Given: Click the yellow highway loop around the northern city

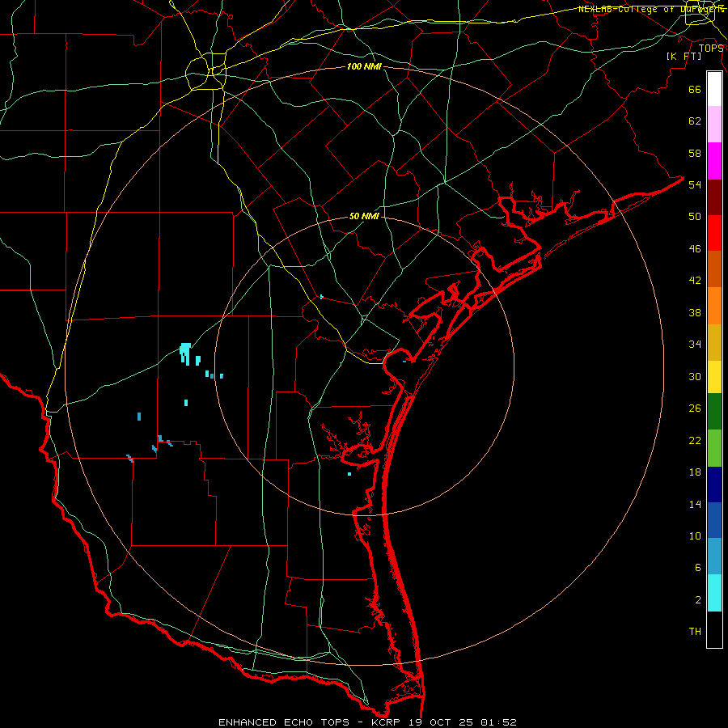Looking at the screenshot, I should [206, 70].
